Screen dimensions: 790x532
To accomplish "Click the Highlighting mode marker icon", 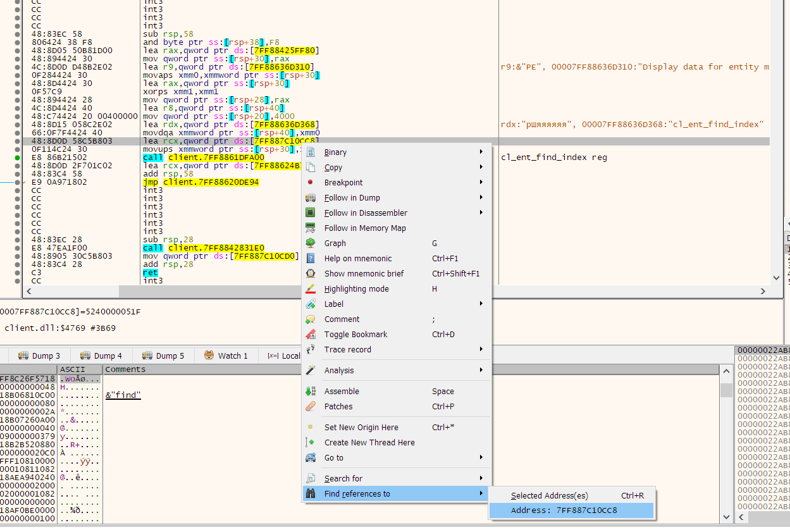I will point(311,288).
